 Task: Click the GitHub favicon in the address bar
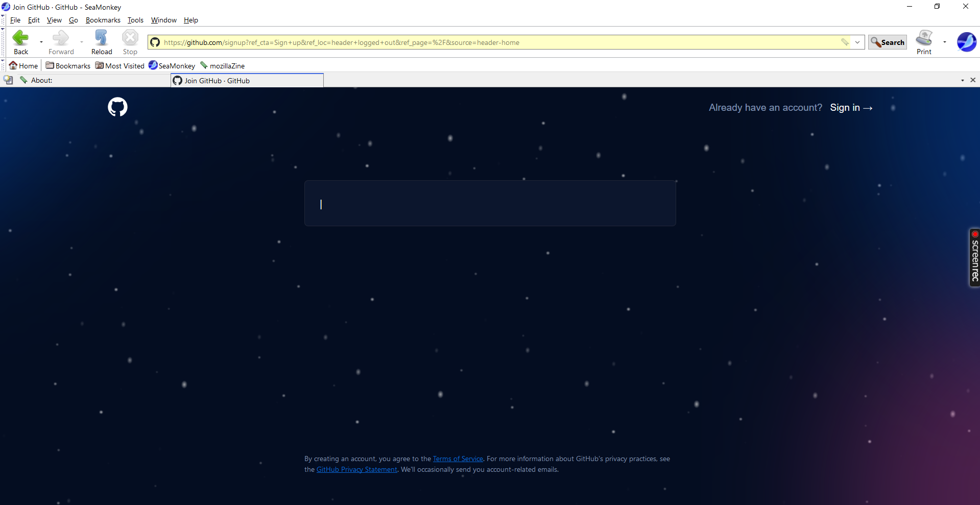click(155, 42)
